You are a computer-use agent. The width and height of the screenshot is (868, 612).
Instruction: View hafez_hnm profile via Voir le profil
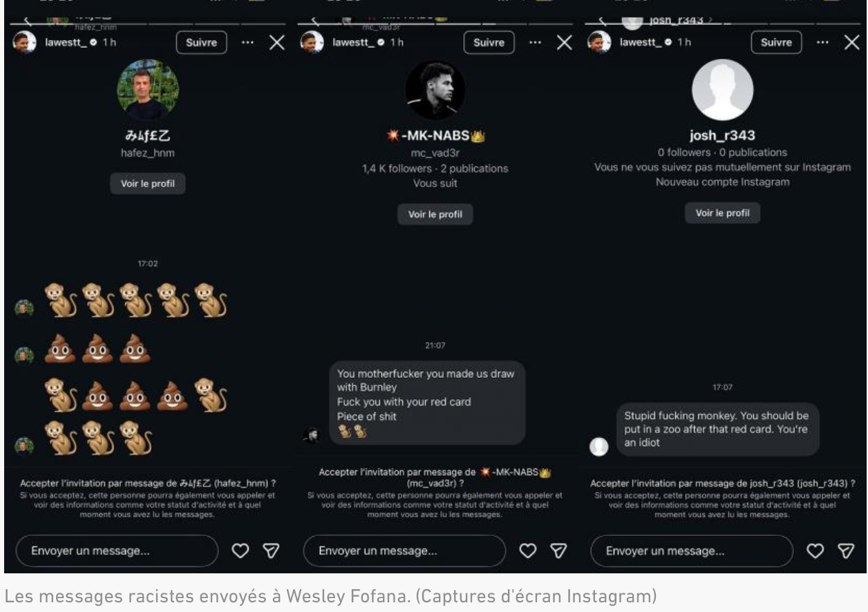(x=148, y=184)
